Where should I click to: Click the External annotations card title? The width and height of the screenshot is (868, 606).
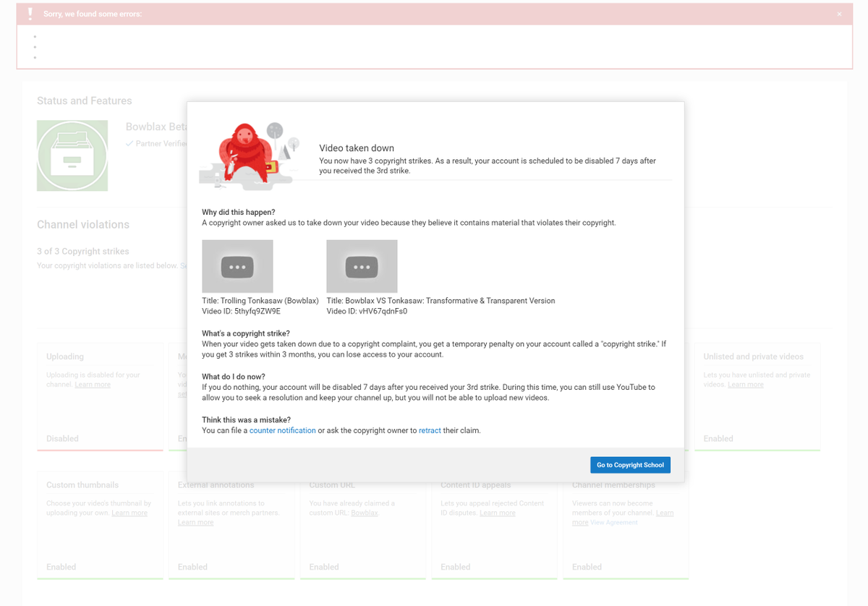[216, 485]
